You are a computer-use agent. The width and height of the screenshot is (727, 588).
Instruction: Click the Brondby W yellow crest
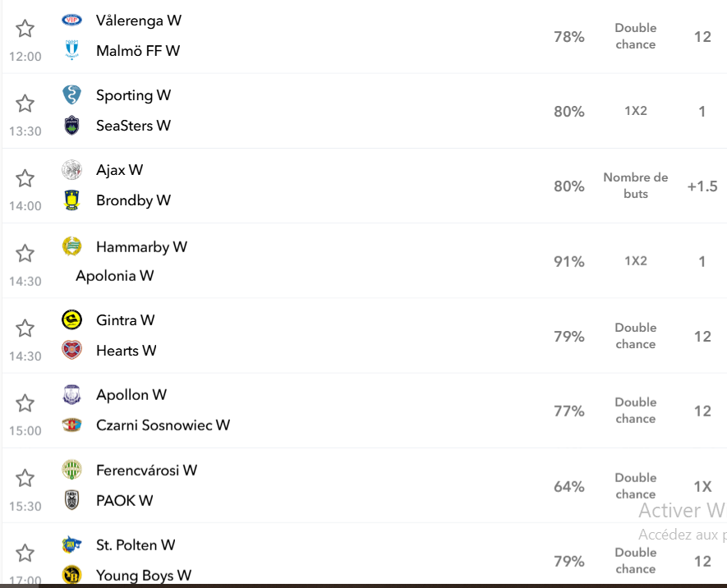[71, 200]
